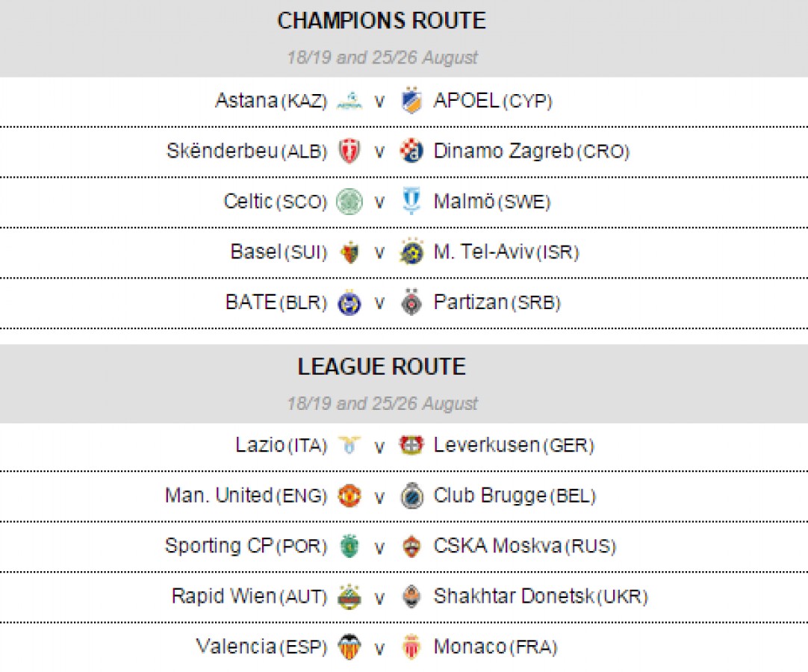Click the Partizan club crest icon
Viewport: 808px width, 672px height.
coord(411,302)
